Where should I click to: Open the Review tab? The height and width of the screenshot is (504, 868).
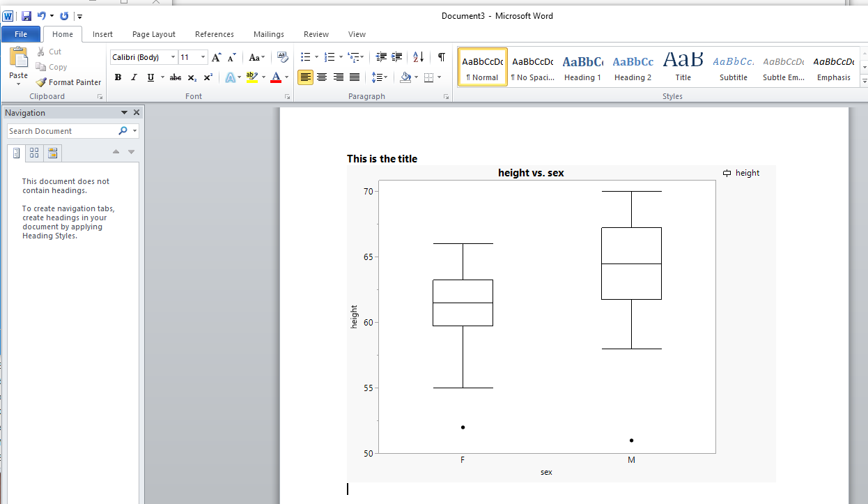(x=316, y=33)
